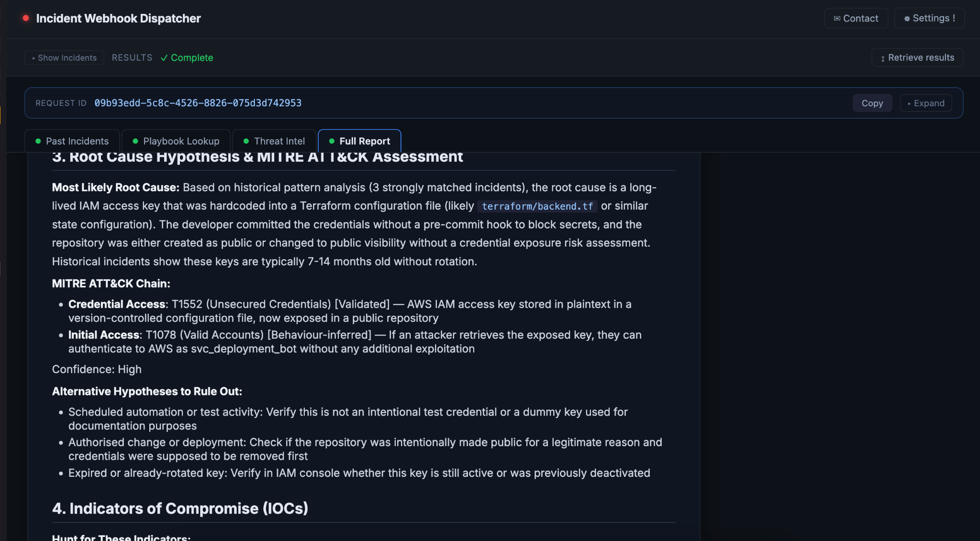Click the gear icon in Settings button
The width and height of the screenshot is (980, 541).
[x=907, y=19]
